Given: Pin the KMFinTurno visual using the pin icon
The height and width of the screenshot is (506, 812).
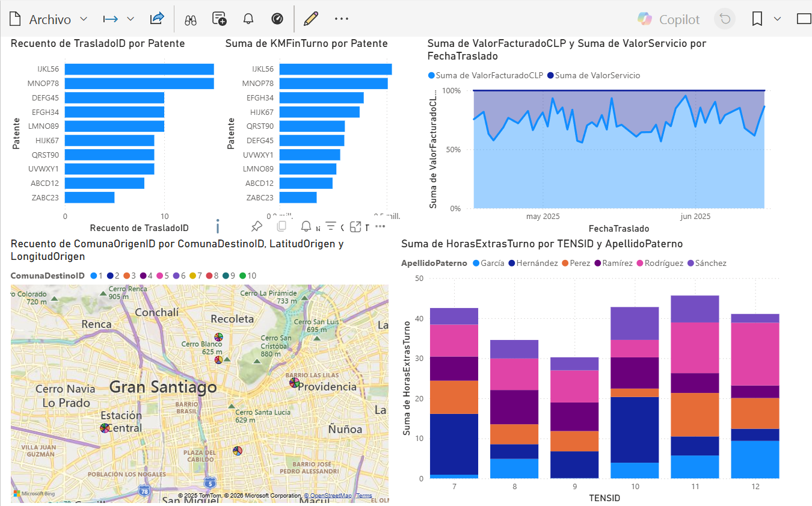Looking at the screenshot, I should click(x=256, y=226).
